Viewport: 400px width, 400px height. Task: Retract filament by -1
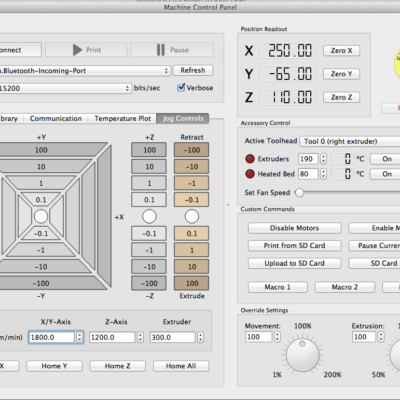coord(192,183)
